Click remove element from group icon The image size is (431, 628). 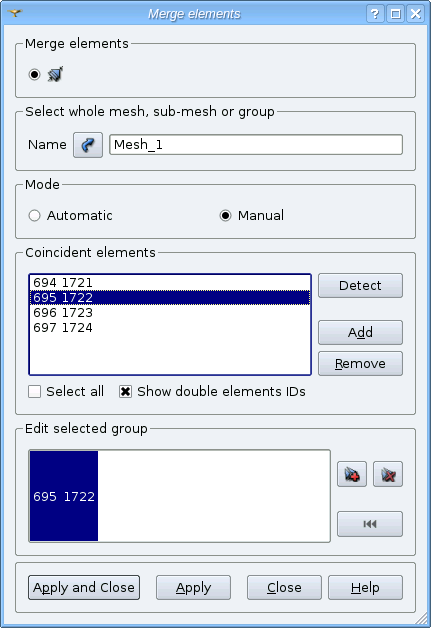[388, 474]
